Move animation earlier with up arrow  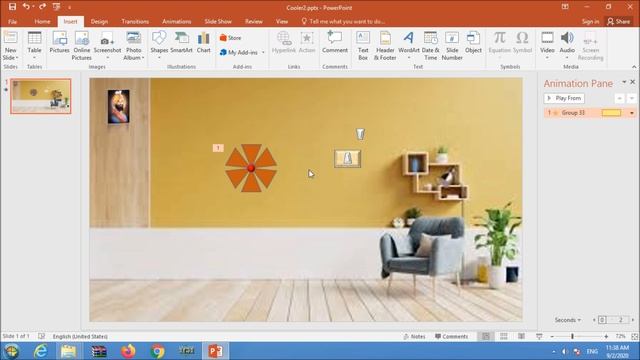coord(620,98)
